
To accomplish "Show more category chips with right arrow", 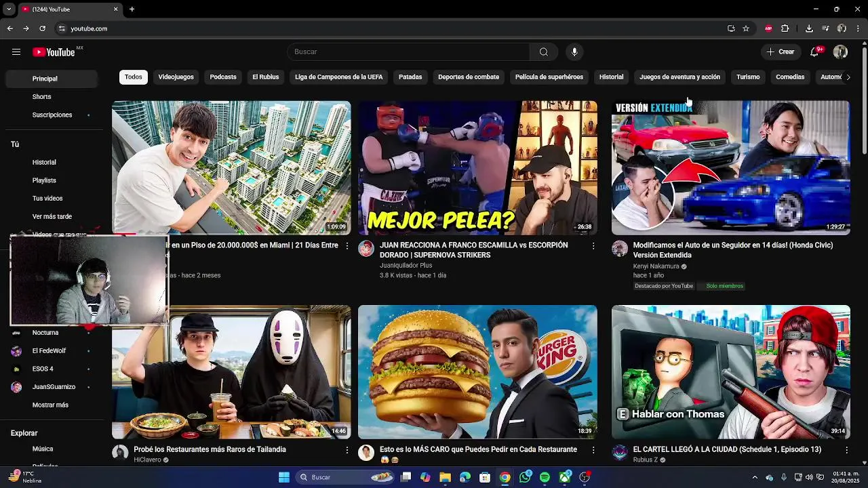I will point(848,77).
